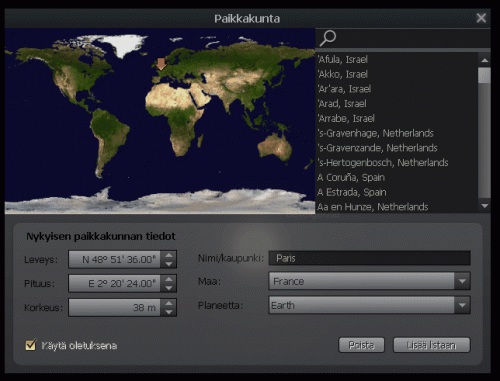Screen dimensions: 500x381
Task: Select A Estrada, Spain in the list
Action: coord(397,192)
